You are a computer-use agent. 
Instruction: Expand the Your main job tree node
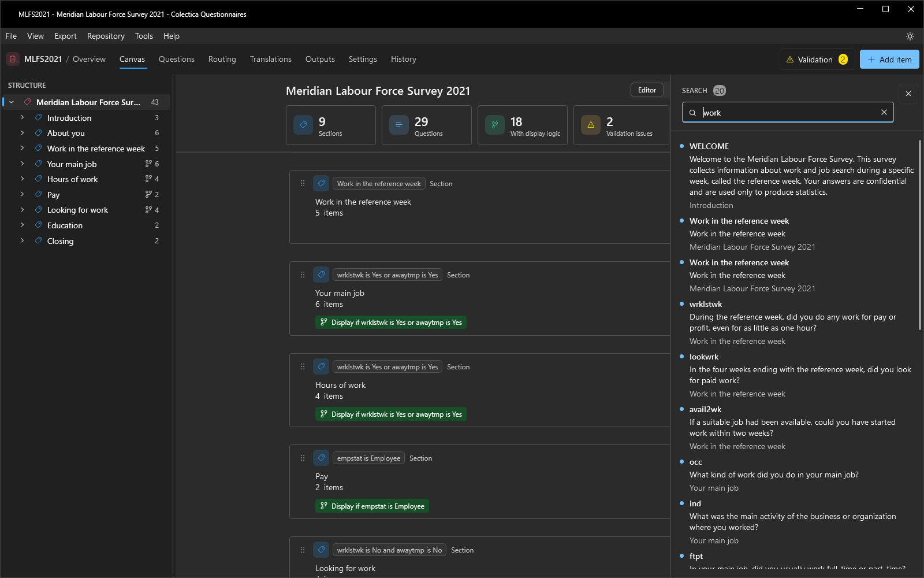23,164
